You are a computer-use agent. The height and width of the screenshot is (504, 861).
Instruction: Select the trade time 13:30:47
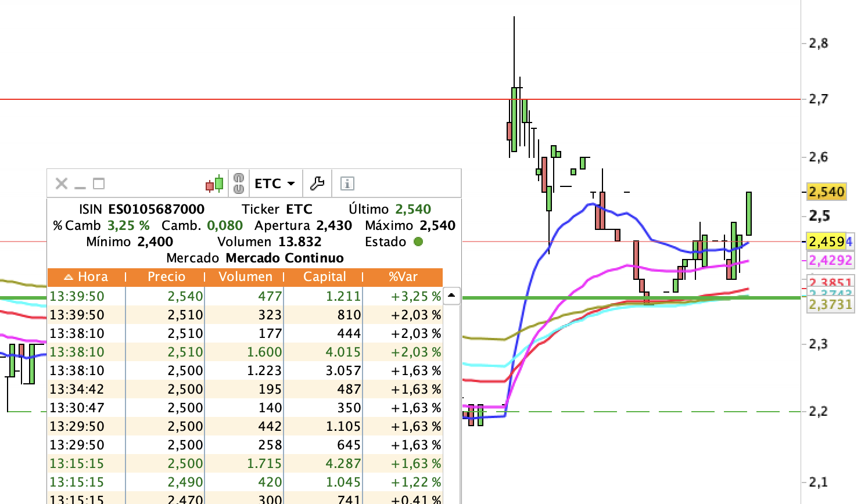point(77,408)
